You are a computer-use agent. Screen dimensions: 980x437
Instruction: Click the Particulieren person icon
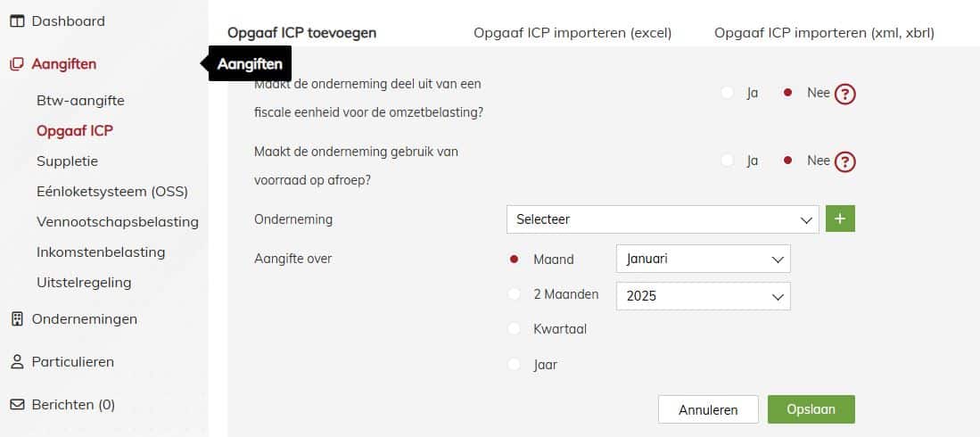point(18,361)
